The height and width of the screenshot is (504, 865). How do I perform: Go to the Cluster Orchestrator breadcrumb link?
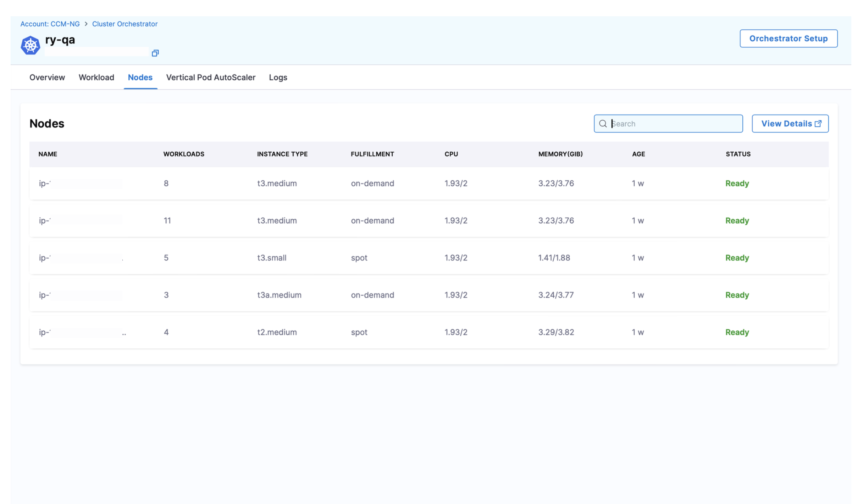tap(125, 24)
